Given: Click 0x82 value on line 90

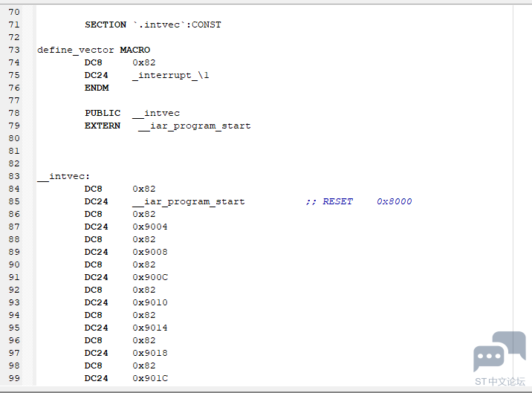Looking at the screenshot, I should click(144, 264).
